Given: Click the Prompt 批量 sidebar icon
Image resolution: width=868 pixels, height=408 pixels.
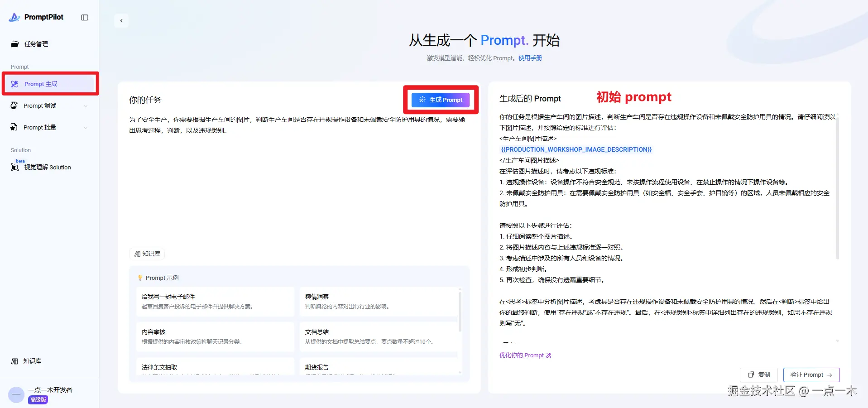Looking at the screenshot, I should (14, 127).
